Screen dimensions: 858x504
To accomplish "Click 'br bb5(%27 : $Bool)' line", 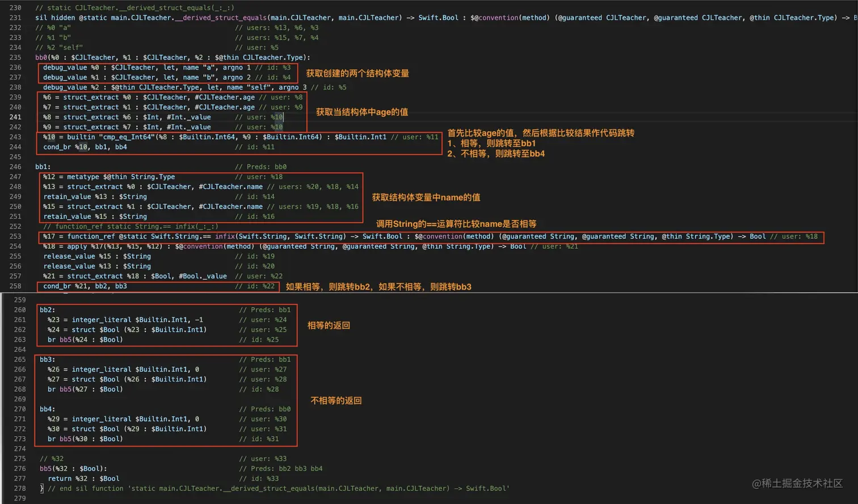I will (x=163, y=389).
